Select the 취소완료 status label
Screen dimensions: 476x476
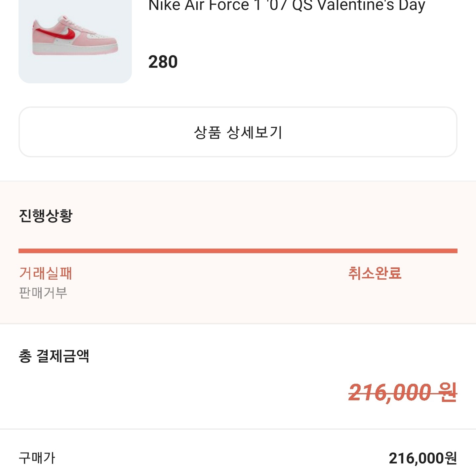375,273
